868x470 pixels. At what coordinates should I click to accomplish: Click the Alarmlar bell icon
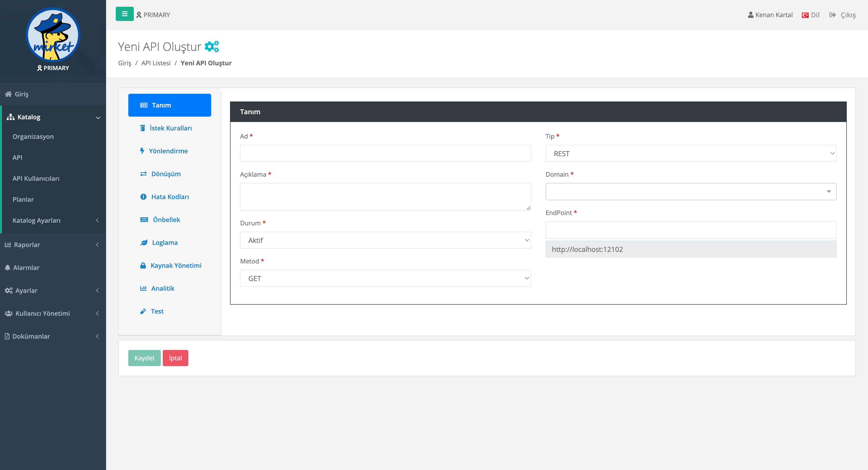(7, 268)
